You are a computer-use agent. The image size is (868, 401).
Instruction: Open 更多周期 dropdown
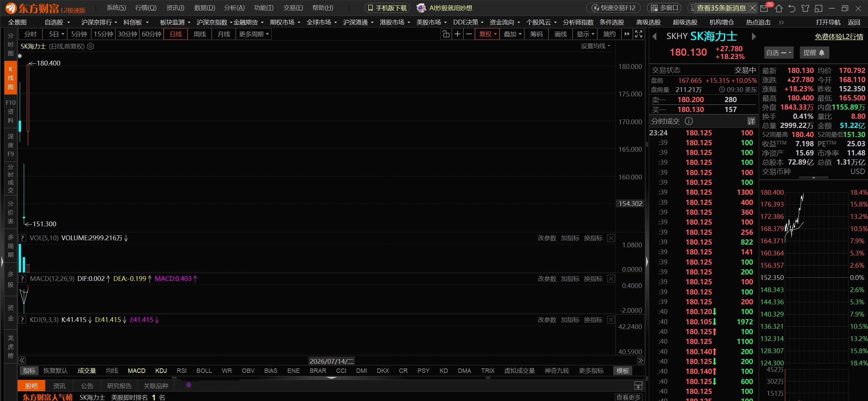[x=254, y=34]
